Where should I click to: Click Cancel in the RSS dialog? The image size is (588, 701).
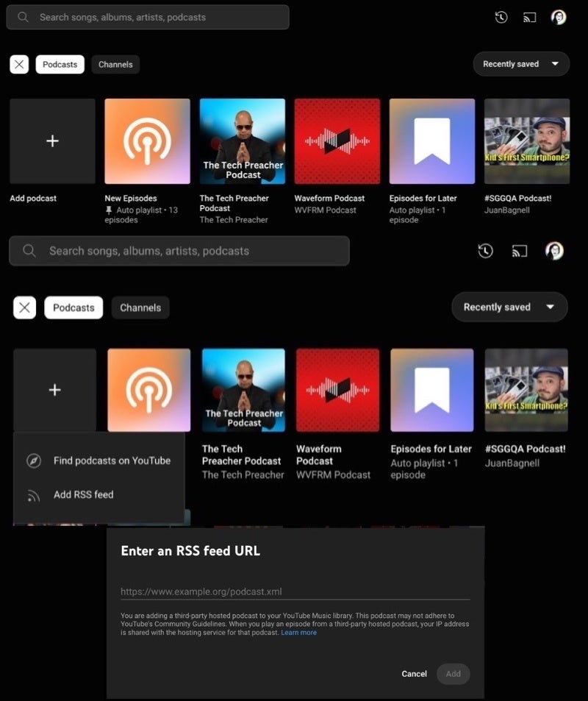(x=415, y=674)
